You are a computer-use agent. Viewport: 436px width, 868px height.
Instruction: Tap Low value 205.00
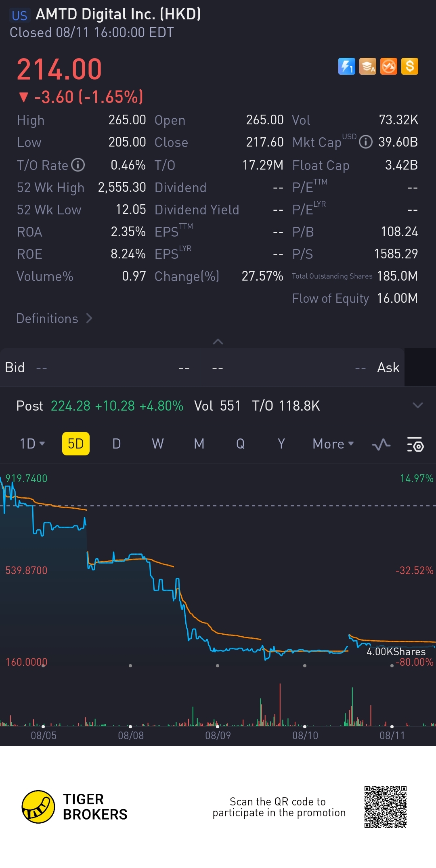[x=127, y=142]
